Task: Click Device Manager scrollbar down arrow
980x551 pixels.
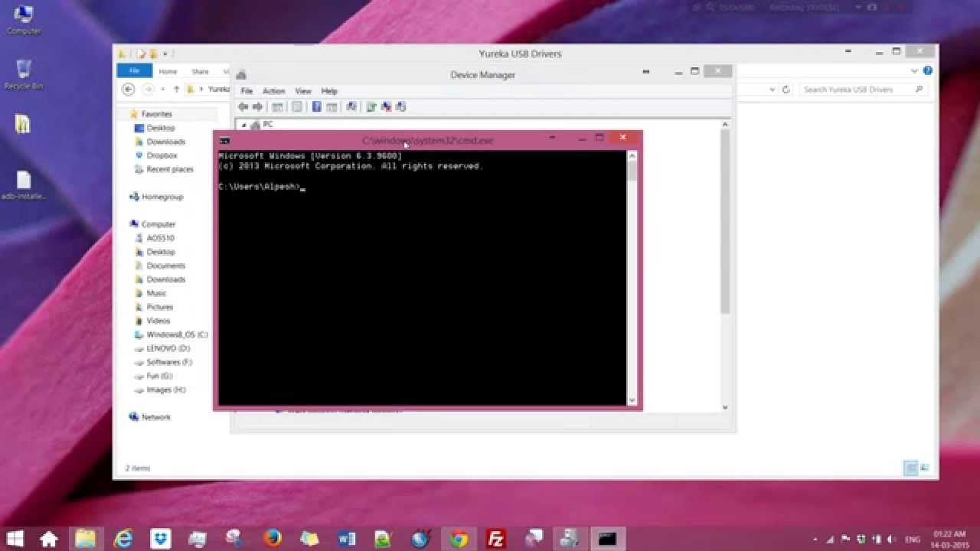Action: (725, 407)
